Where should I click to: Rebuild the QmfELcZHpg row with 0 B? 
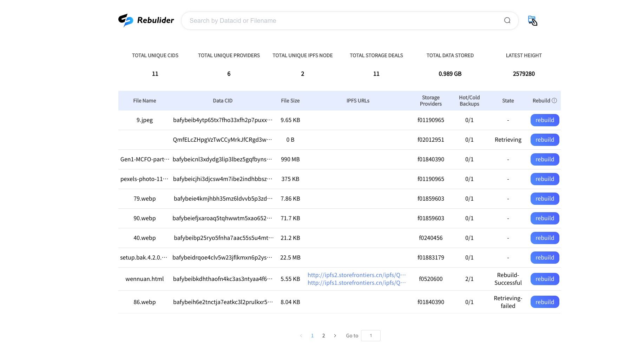click(545, 140)
